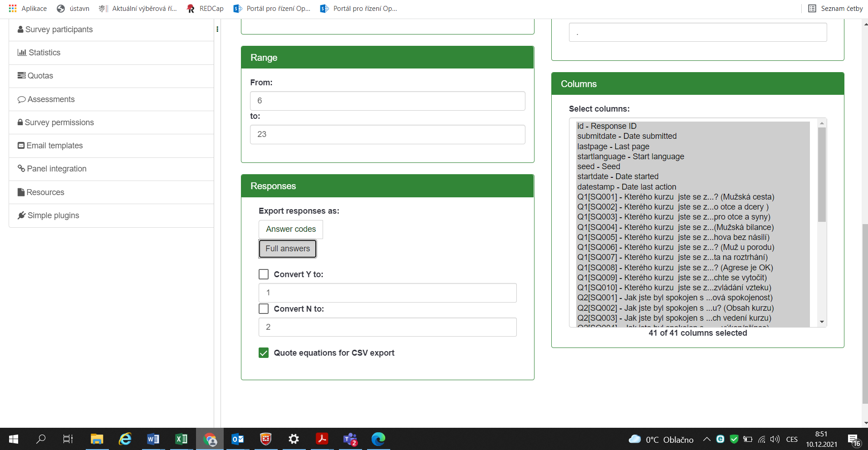Open the REDCap bookmark
Image resolution: width=868 pixels, height=450 pixels.
click(205, 9)
